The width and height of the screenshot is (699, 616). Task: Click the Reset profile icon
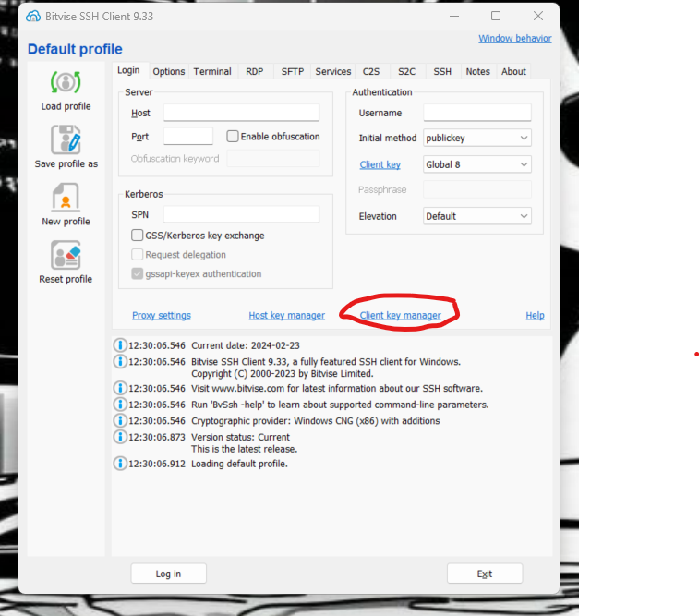pyautogui.click(x=66, y=255)
